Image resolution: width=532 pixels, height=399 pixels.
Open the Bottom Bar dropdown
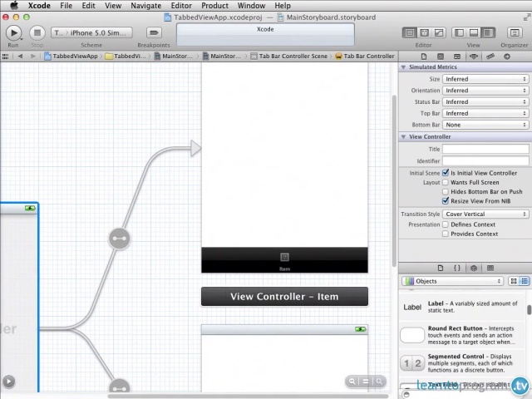tap(485, 125)
